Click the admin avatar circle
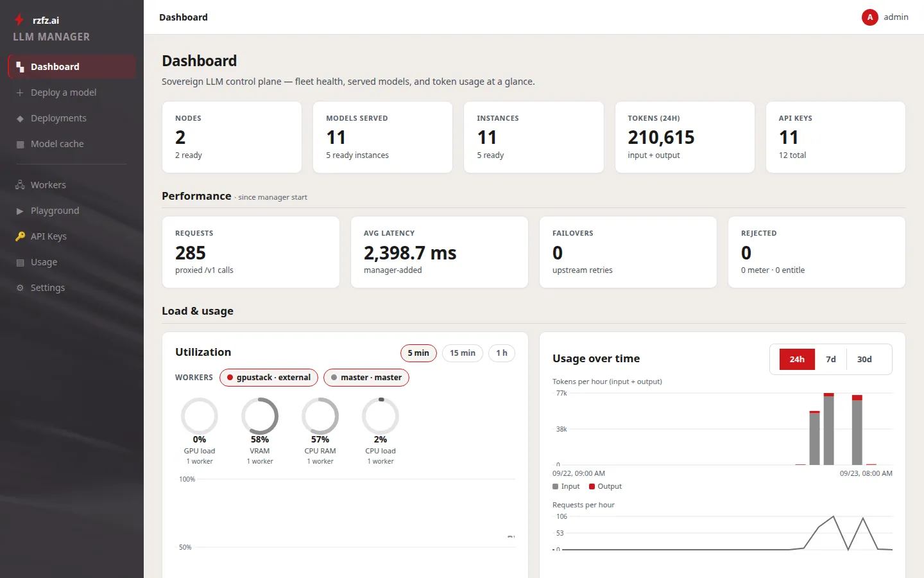This screenshot has width=924, height=578. click(869, 17)
